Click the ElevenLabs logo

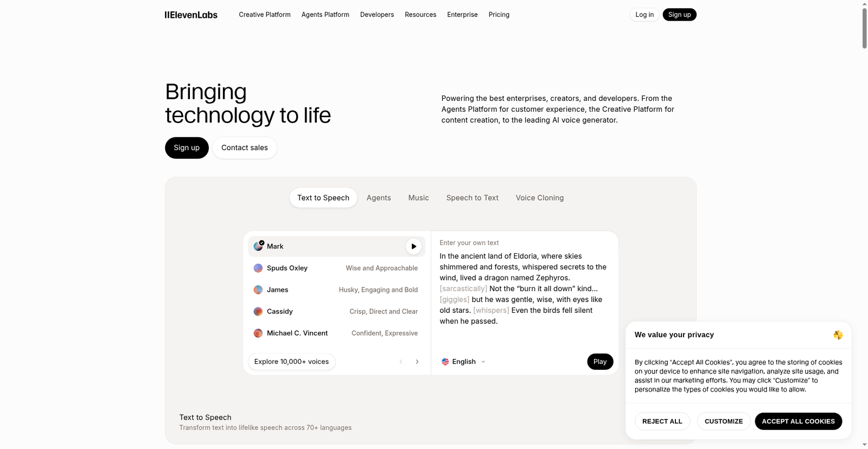click(x=191, y=15)
